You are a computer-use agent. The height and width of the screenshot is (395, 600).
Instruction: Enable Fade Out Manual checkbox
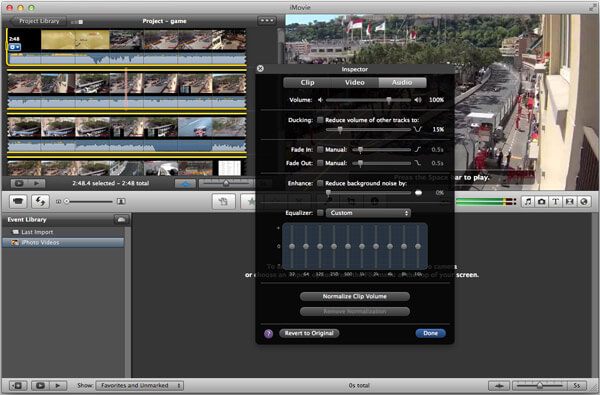pos(320,163)
